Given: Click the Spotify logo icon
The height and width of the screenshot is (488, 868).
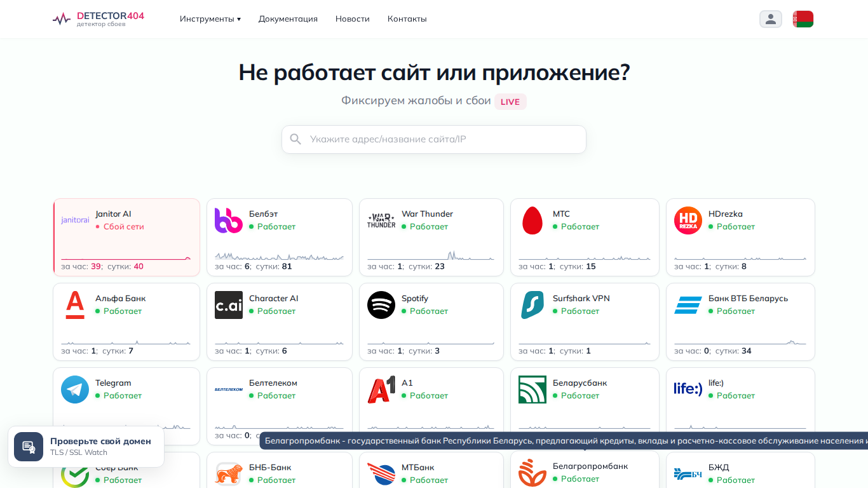Looking at the screenshot, I should [381, 305].
